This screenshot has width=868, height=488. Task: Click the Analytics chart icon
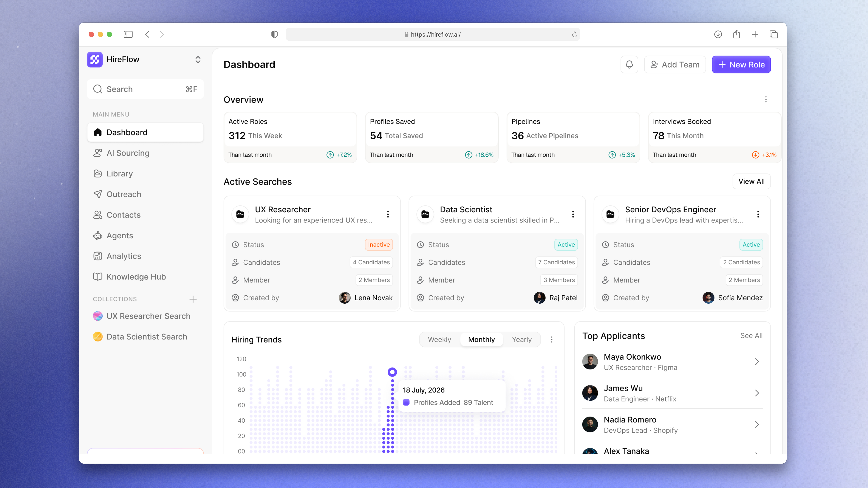pyautogui.click(x=98, y=256)
